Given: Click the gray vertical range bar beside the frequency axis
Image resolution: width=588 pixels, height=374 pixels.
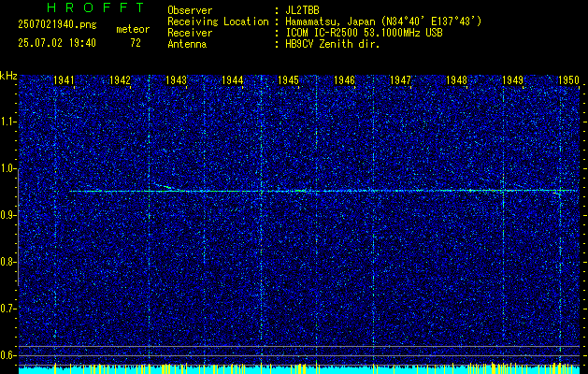Looking at the screenshot, I should pyautogui.click(x=19, y=227).
